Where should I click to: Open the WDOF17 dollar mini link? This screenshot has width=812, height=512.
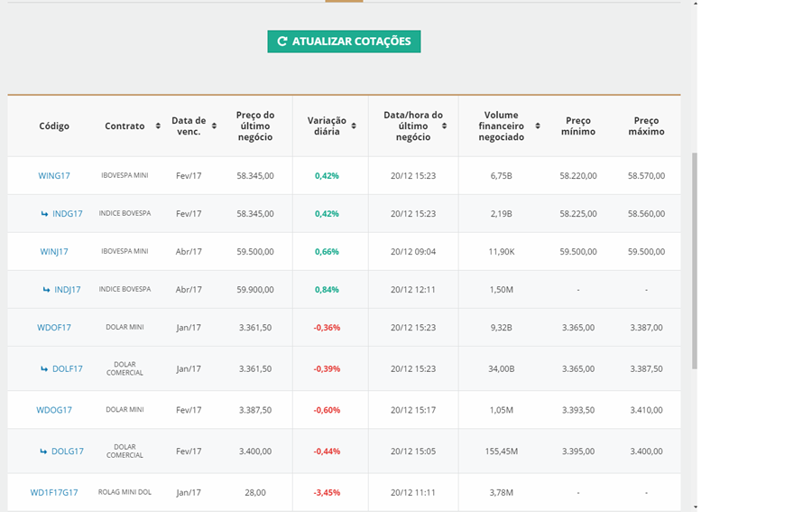54,328
